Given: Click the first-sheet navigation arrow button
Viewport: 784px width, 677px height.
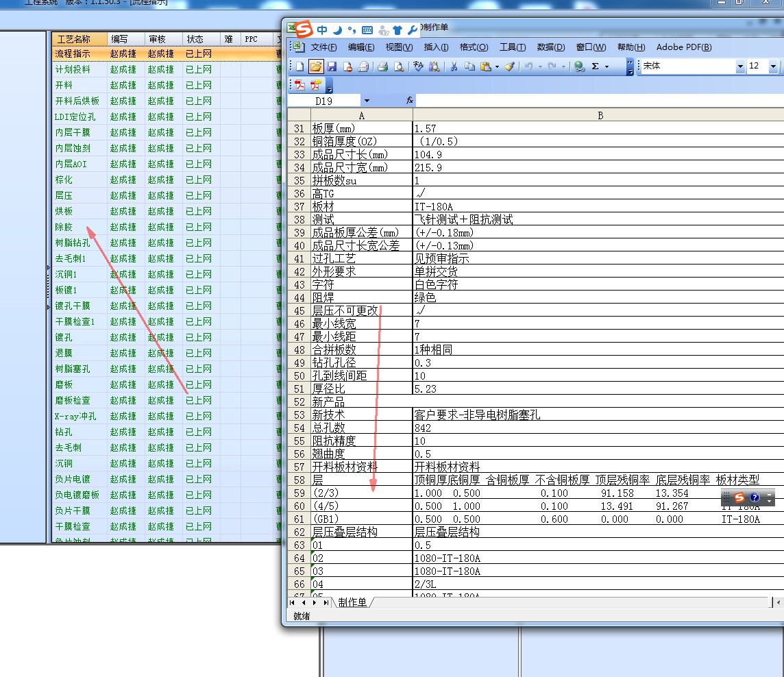Looking at the screenshot, I should [292, 602].
